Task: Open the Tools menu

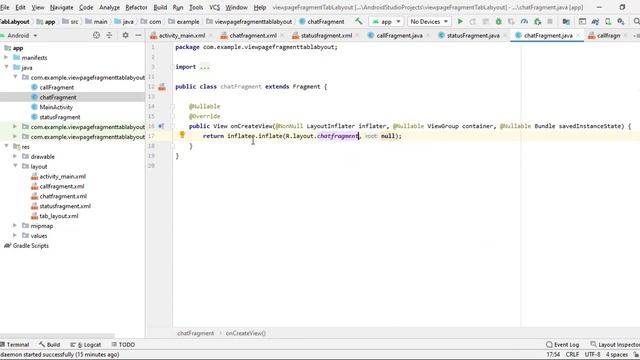Action: [196, 7]
